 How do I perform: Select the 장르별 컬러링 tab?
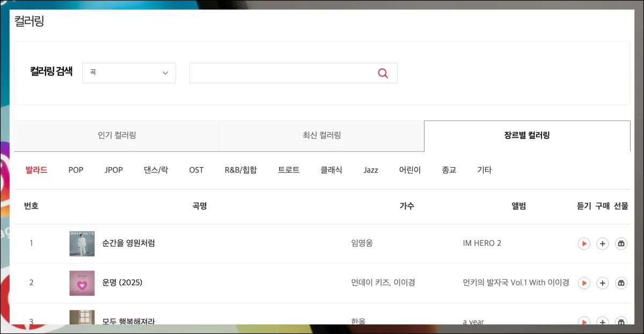pyautogui.click(x=526, y=135)
